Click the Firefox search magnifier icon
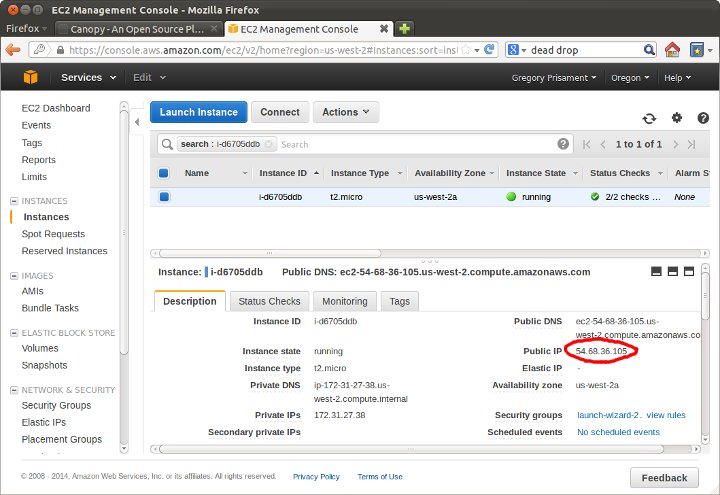The image size is (720, 495). (x=649, y=50)
